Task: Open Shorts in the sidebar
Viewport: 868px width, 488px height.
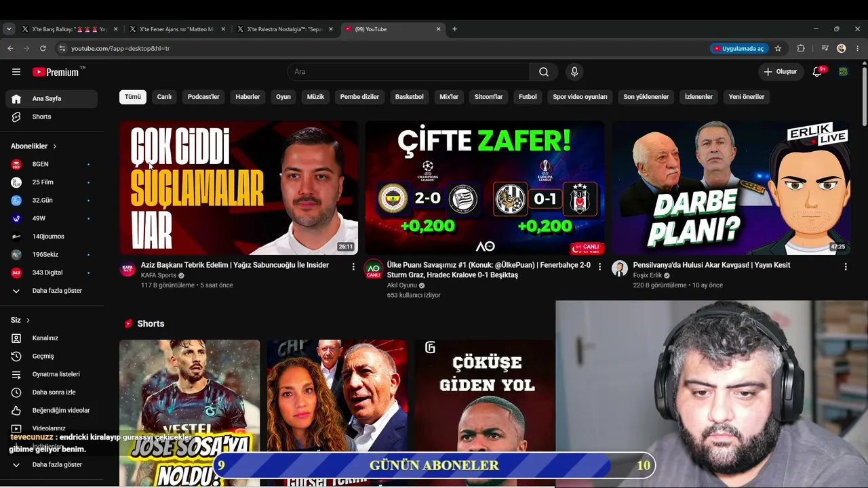Action: 52,117
